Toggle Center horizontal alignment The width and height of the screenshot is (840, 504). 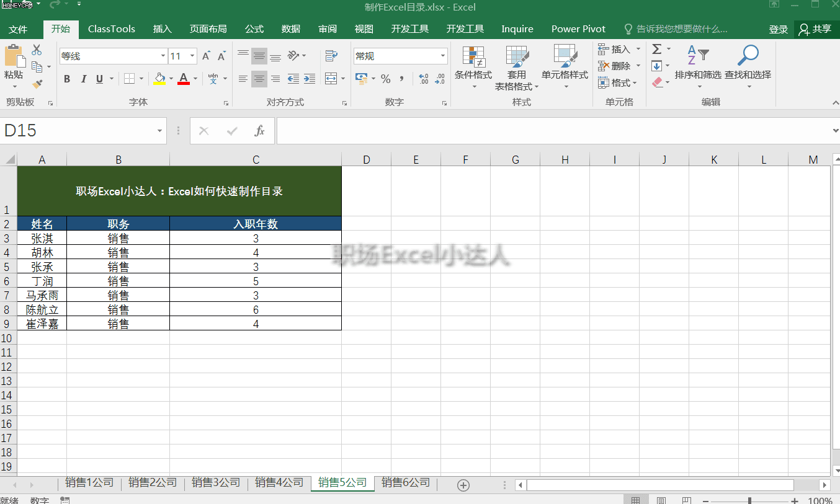click(x=259, y=79)
